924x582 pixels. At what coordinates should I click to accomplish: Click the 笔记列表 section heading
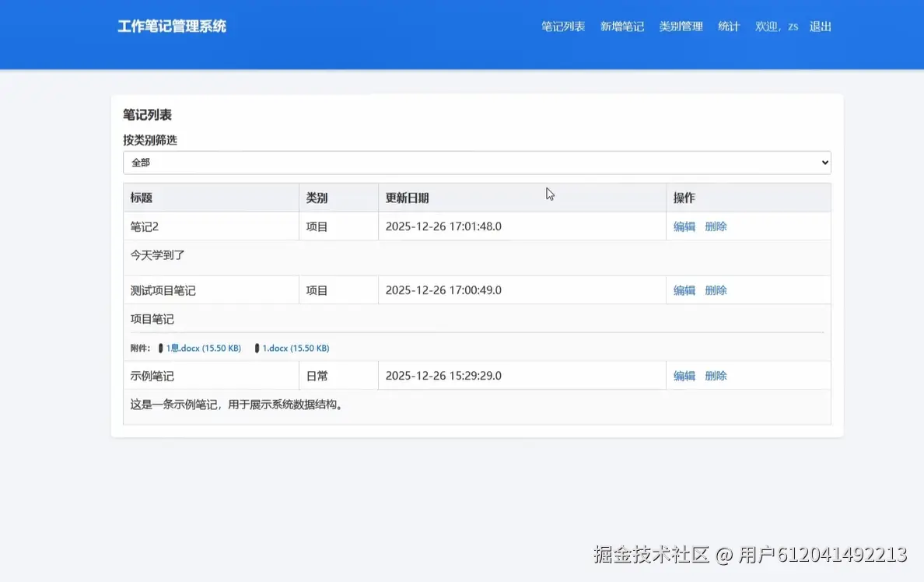pyautogui.click(x=147, y=115)
